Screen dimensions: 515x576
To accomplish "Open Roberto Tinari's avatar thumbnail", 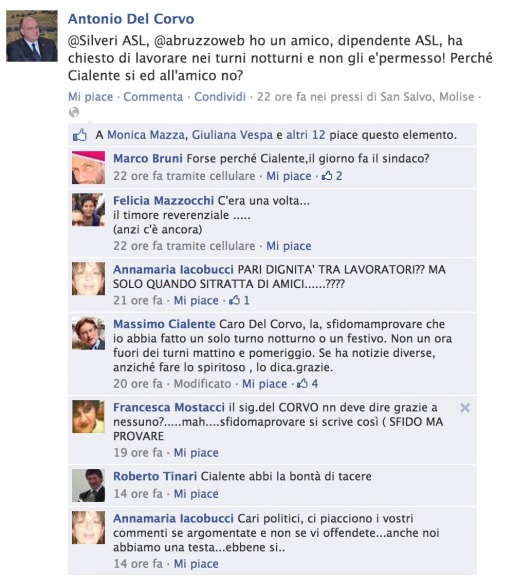I will [89, 485].
